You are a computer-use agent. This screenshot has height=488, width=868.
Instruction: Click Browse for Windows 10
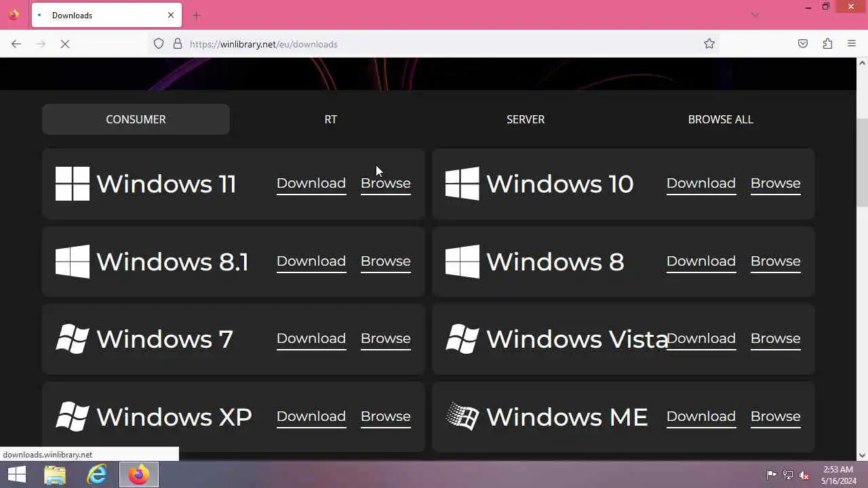click(775, 184)
